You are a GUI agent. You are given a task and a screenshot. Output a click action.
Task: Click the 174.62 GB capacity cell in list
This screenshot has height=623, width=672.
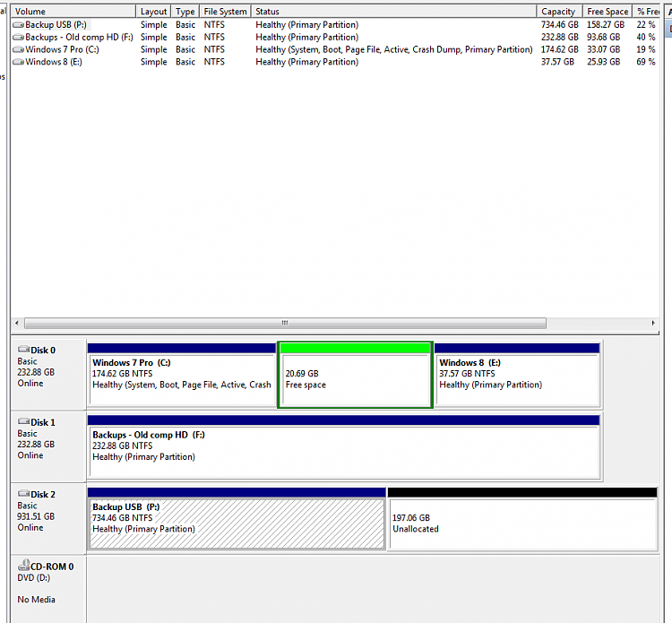(x=560, y=49)
